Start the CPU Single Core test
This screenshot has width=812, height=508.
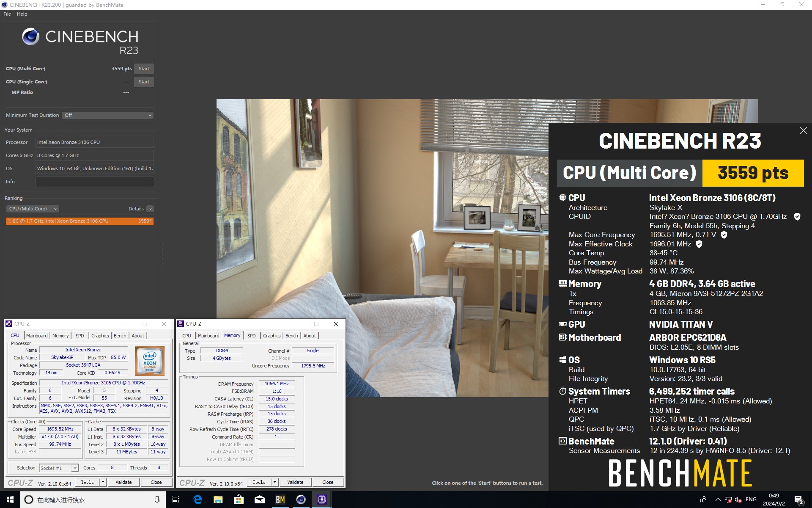[x=144, y=82]
